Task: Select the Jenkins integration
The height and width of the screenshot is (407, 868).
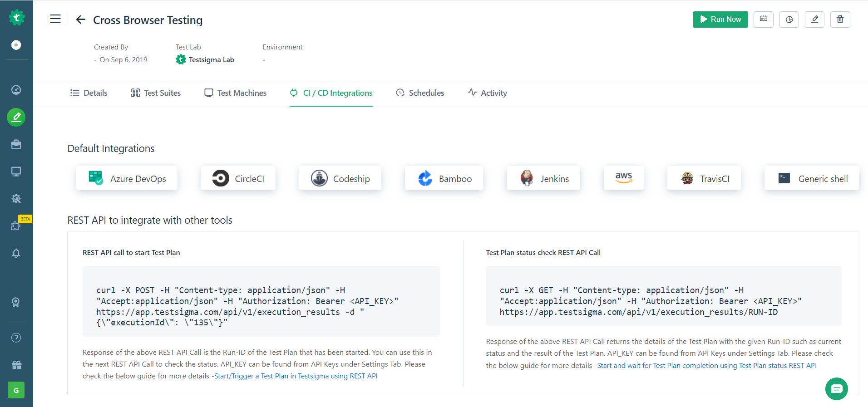Action: click(x=543, y=178)
